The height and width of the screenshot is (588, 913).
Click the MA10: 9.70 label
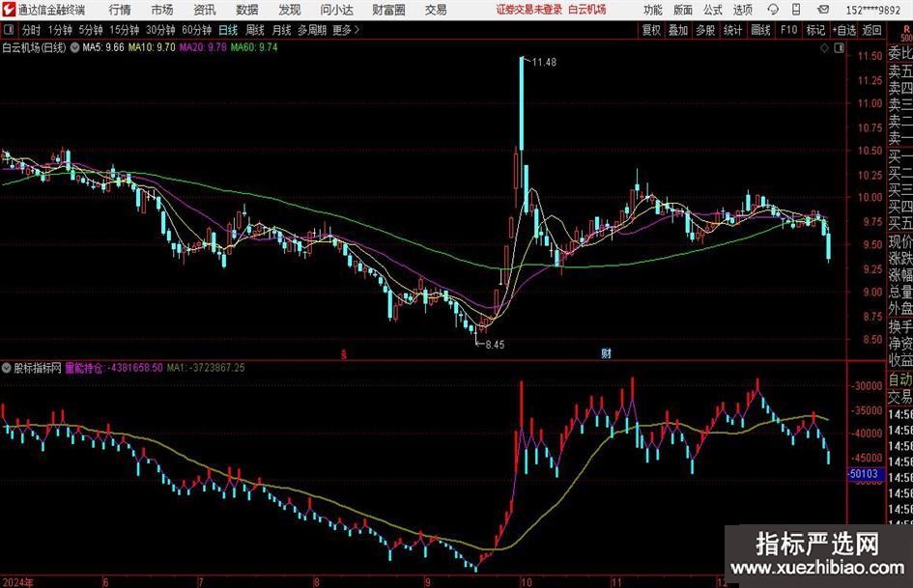pos(152,47)
